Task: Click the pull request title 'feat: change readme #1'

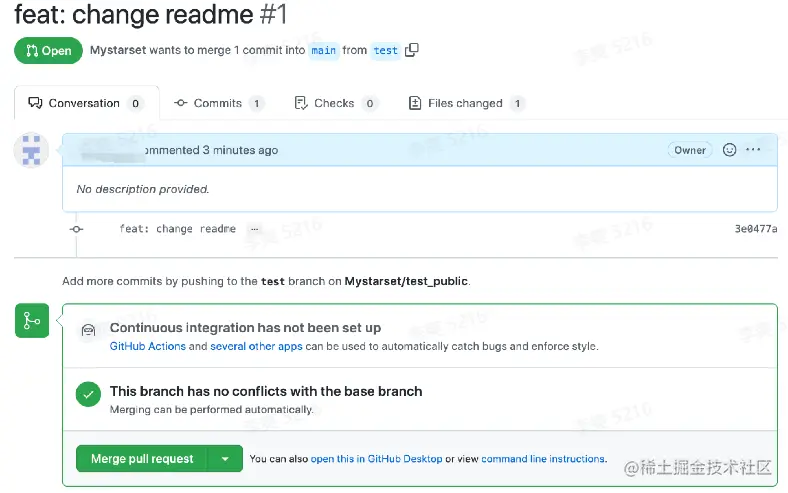Action: click(151, 14)
